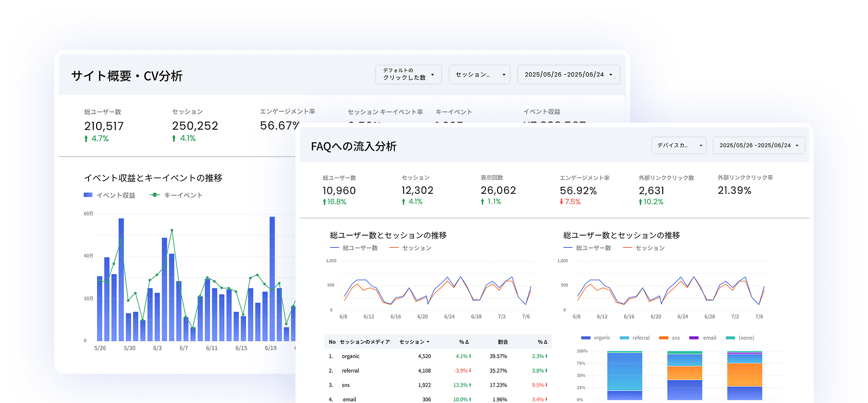This screenshot has height=403, width=868.
Task: Click the セッションのメディア column header
Action: click(x=365, y=342)
